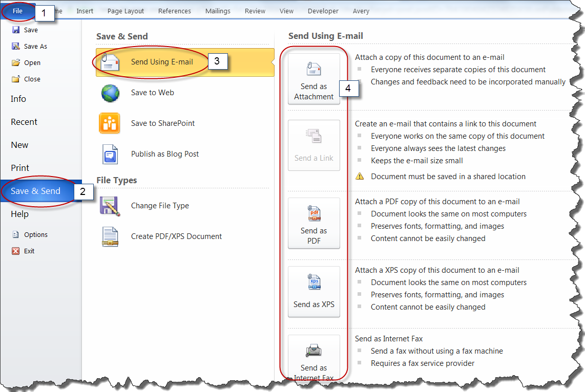Click 'Requires a fax service provider' text
The height and width of the screenshot is (392, 585).
point(422,363)
